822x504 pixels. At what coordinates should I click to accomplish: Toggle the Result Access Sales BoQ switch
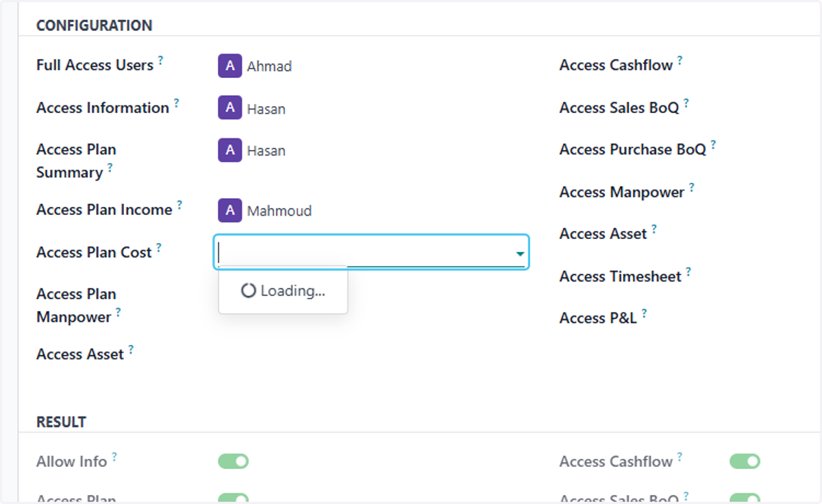pos(745,498)
